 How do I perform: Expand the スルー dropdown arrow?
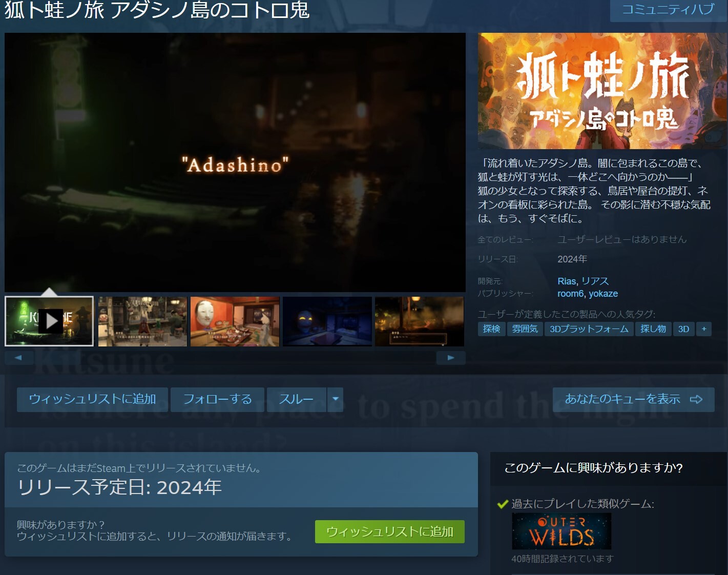coord(335,399)
